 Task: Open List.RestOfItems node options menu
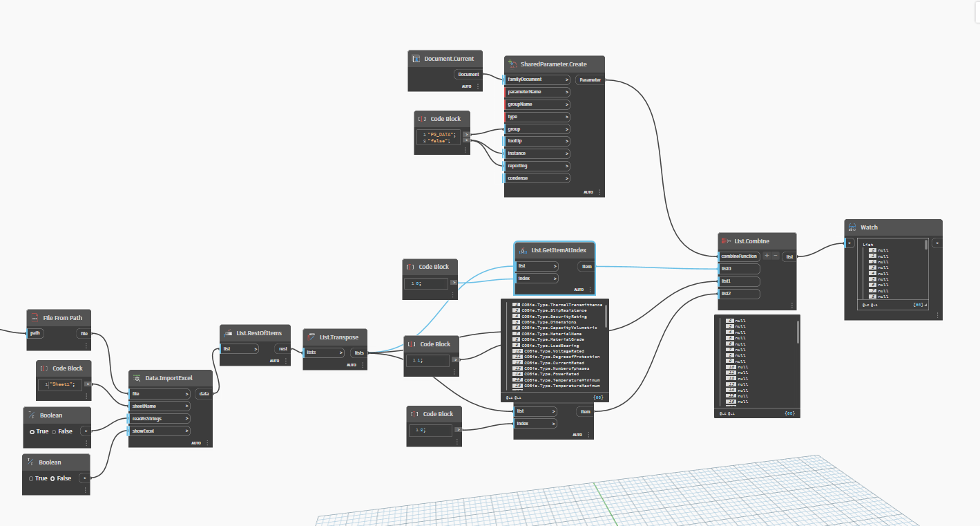point(285,361)
